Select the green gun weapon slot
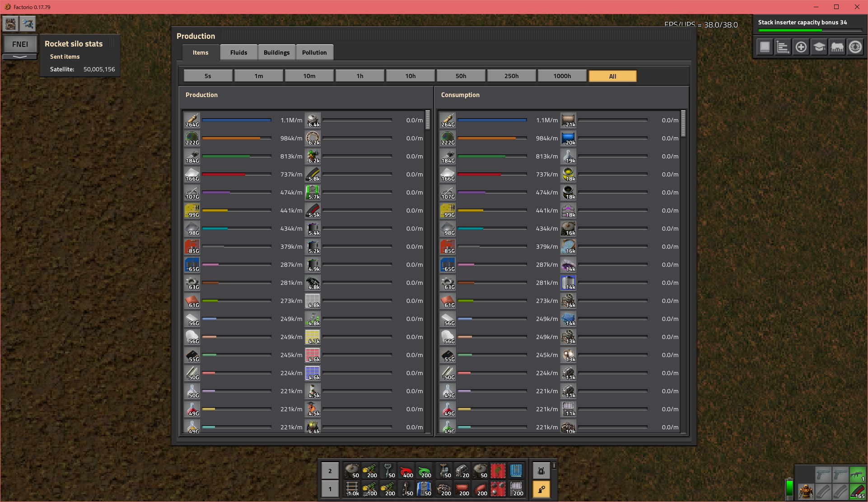868x502 pixels. click(x=858, y=474)
